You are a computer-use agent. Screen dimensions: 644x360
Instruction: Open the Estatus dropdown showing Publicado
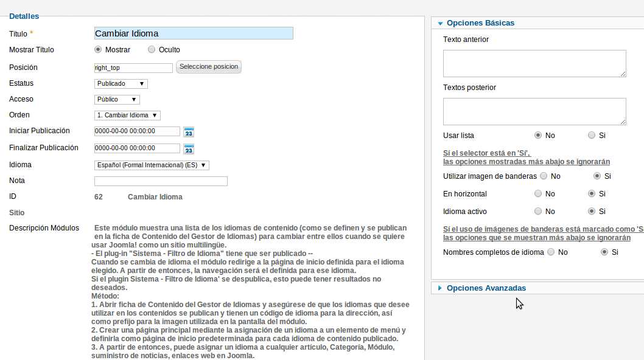[x=121, y=84]
